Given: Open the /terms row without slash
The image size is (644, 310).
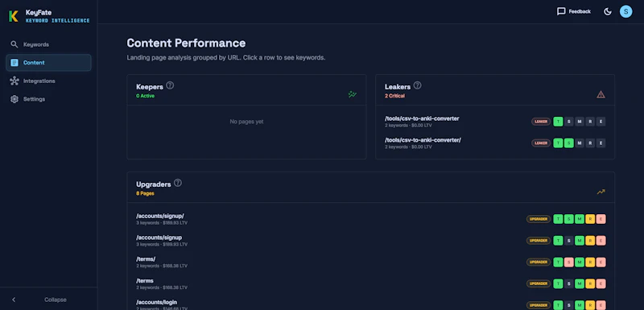Looking at the screenshot, I should [371, 283].
